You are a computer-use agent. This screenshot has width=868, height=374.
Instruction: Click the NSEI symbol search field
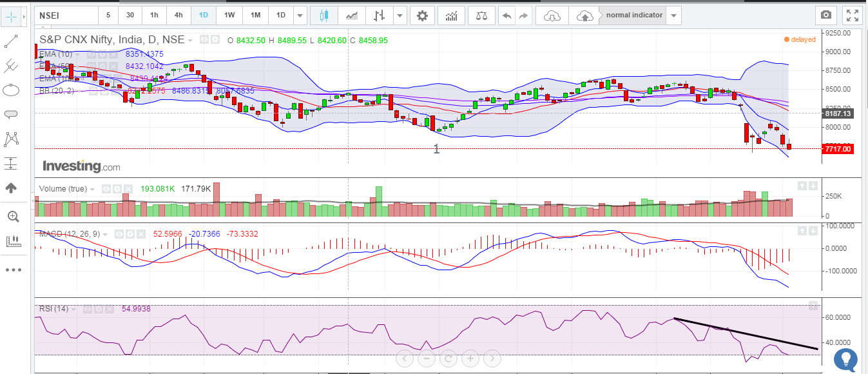(65, 15)
